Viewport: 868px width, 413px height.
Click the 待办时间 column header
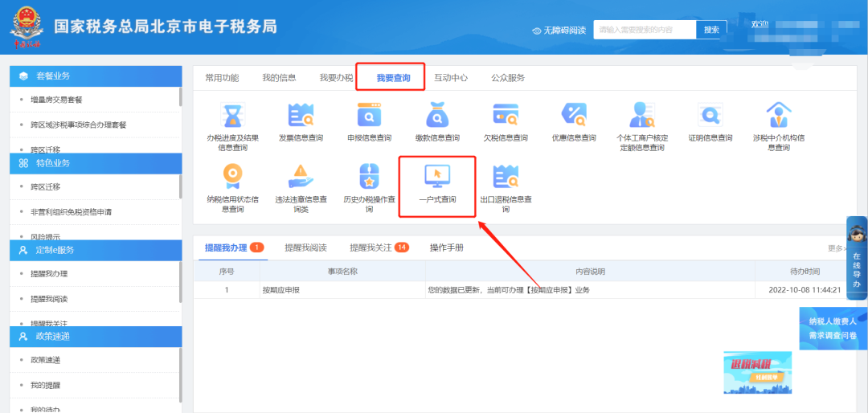tap(805, 272)
